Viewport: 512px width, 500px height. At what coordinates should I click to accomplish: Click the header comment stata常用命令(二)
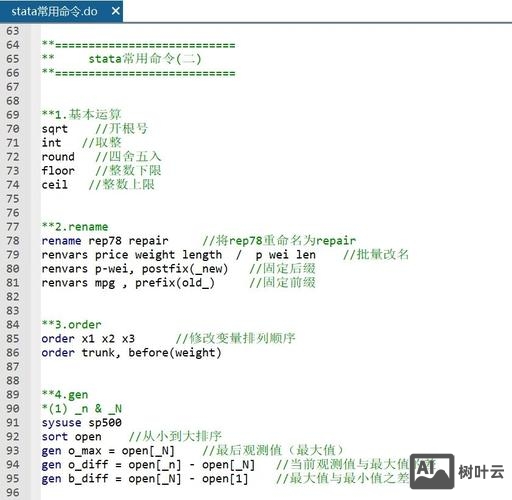[145, 59]
